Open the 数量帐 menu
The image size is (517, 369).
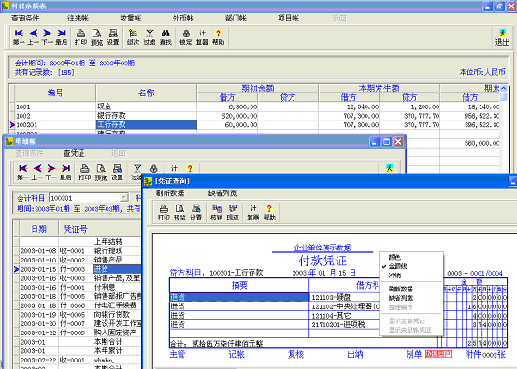pyautogui.click(x=131, y=18)
